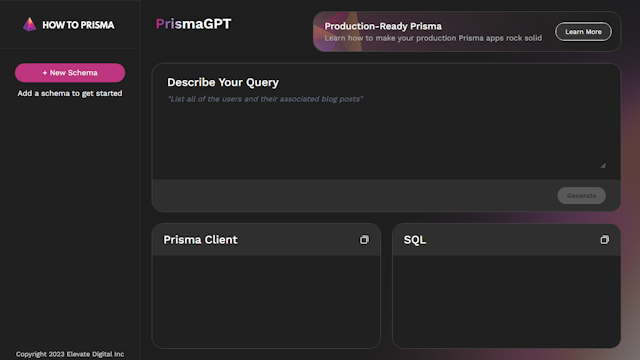
Task: Click banner subtitle about production Prisma apps
Action: tap(433, 38)
